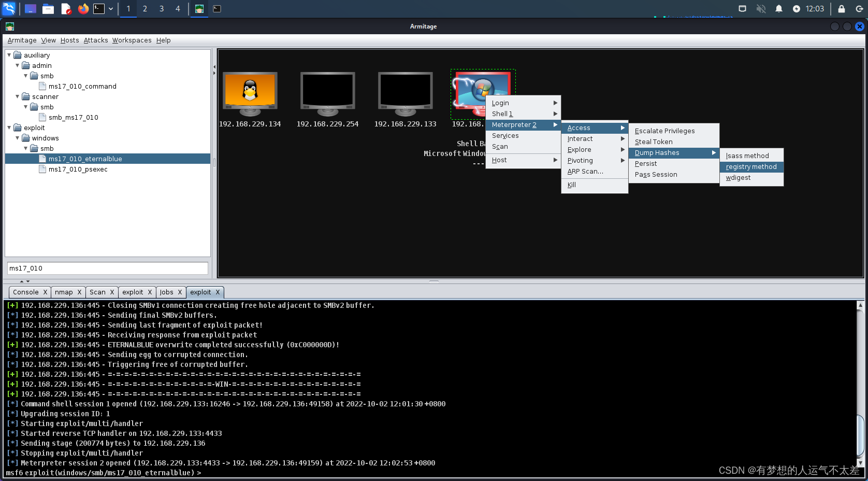Select the smb_ms17_010 scanner module
Screen dimensions: 868x481
[x=73, y=118]
